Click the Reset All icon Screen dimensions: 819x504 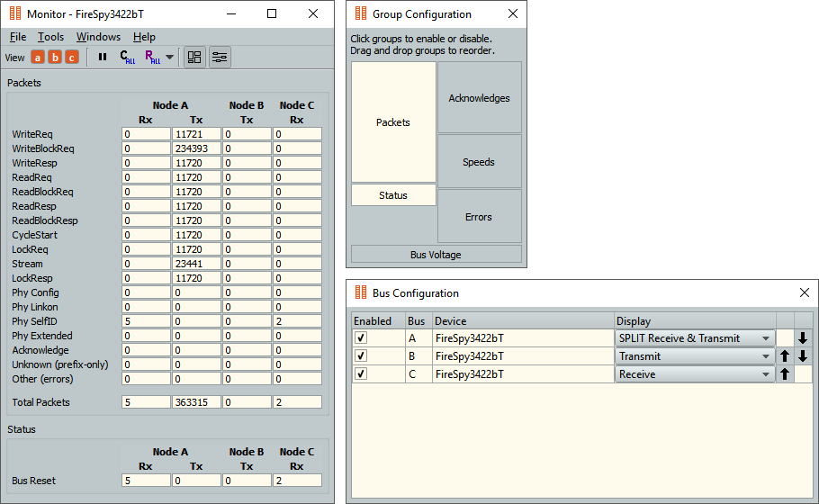152,57
